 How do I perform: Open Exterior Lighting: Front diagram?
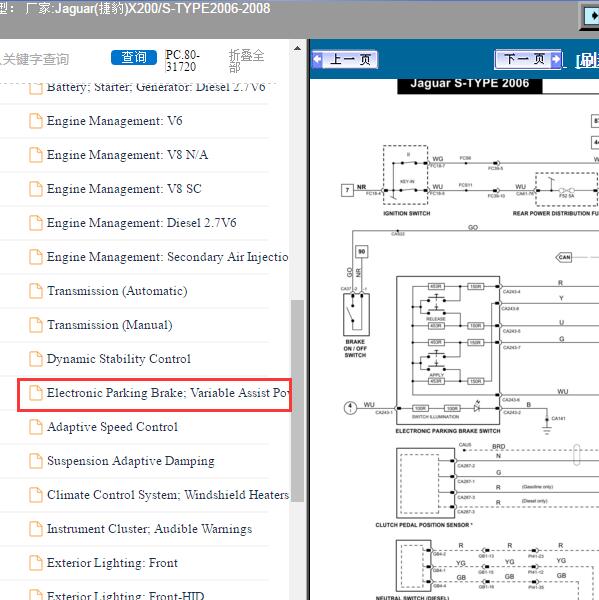[x=112, y=563]
